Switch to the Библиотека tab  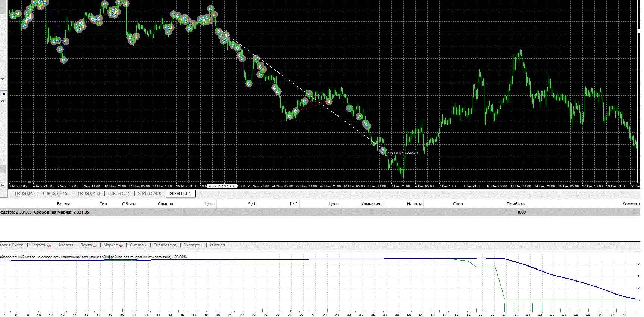[x=165, y=245]
